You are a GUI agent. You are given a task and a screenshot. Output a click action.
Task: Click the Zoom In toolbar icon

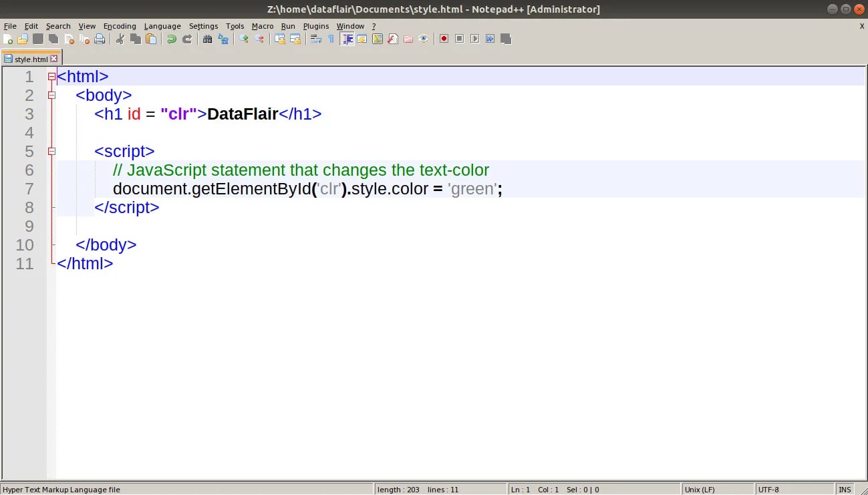[x=244, y=39]
